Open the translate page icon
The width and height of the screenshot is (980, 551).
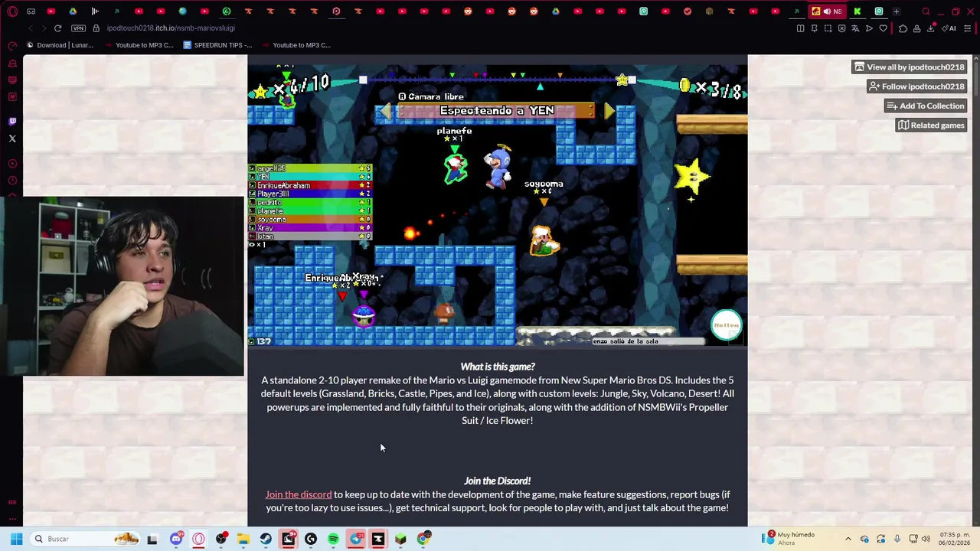point(855,28)
